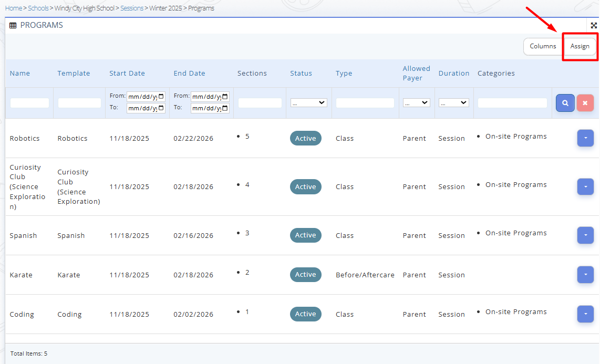Screen dimensions: 600x364
Task: Click the blue search filter icon
Action: pyautogui.click(x=565, y=103)
